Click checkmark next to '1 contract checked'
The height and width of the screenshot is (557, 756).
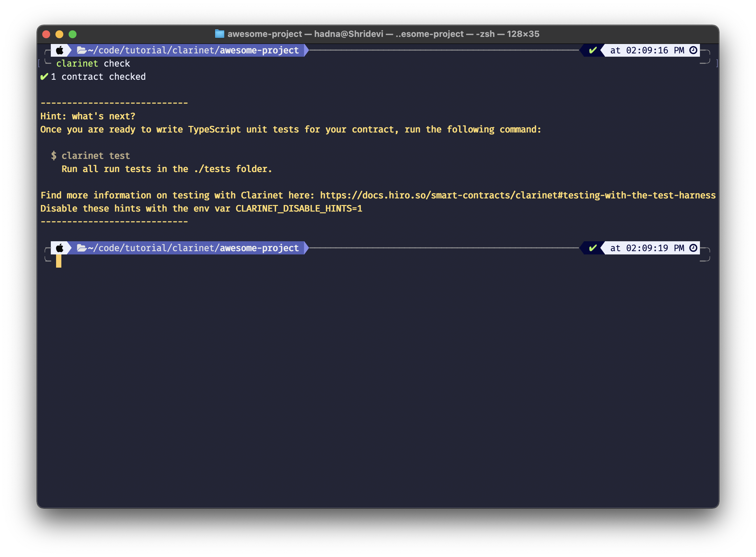[44, 76]
